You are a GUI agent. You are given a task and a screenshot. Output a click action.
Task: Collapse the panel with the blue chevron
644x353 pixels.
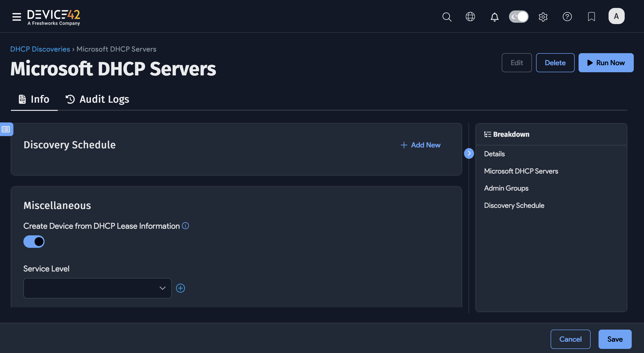(x=469, y=153)
